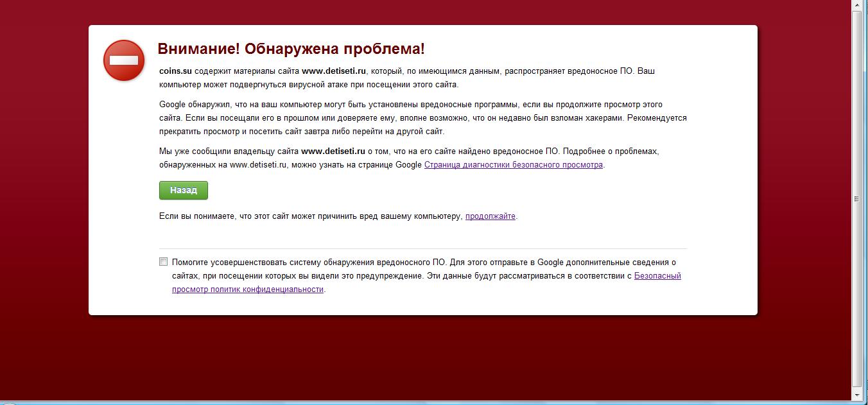Click bold www.detiseti.ru in the first paragraph
Image resolution: width=868 pixels, height=405 pixels.
(x=333, y=71)
